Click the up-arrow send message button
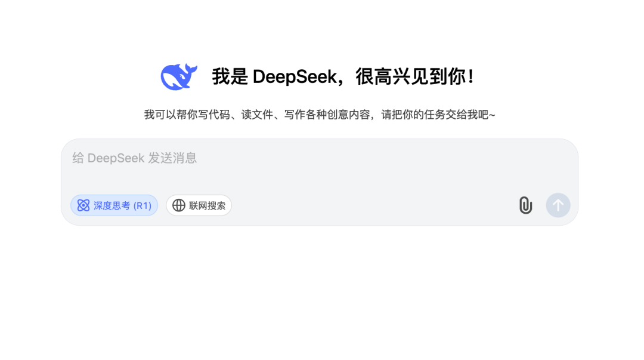644x360 pixels. 558,205
